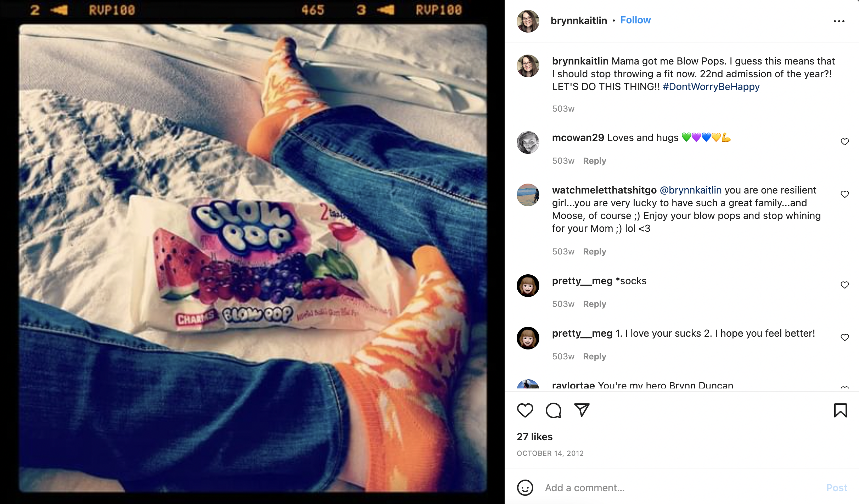Reply to watchmeletthatshitgo's comment
This screenshot has width=859, height=504.
coord(595,252)
